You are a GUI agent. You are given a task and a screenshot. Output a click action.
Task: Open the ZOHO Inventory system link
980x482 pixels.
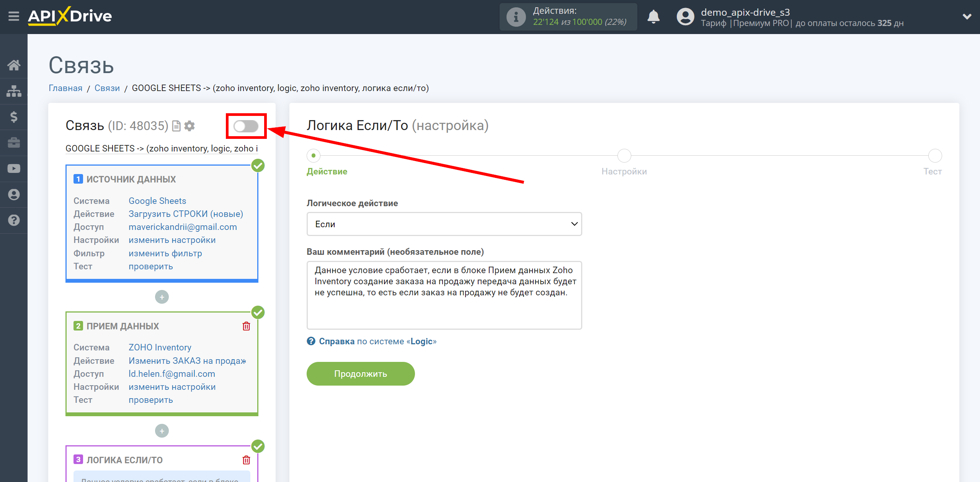pos(160,347)
